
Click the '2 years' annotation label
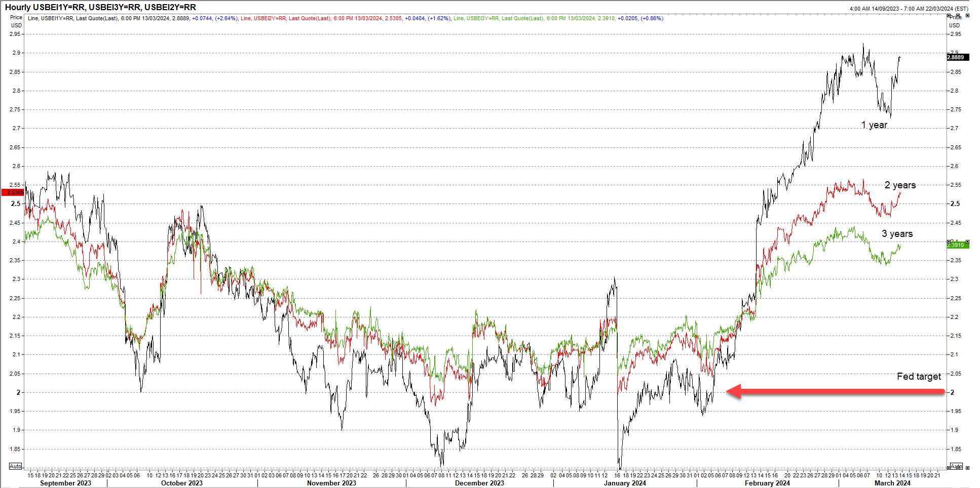(x=900, y=185)
